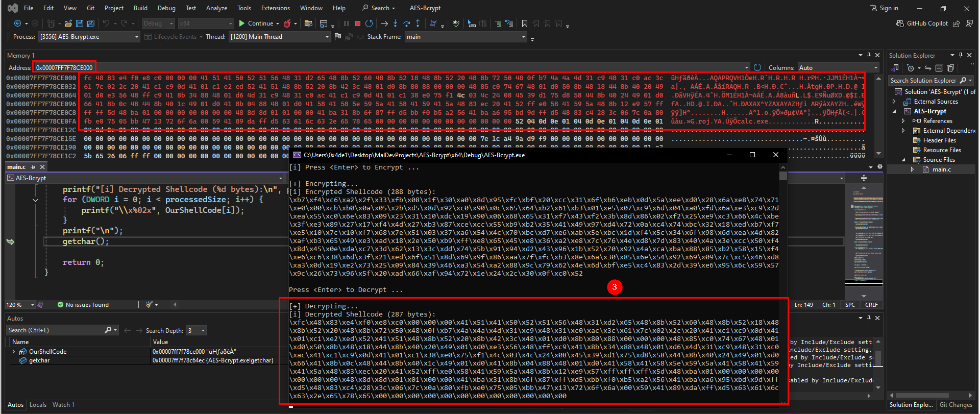Image resolution: width=980 pixels, height=414 pixels.
Task: Click the Step Into arrow icon
Action: coord(396,23)
